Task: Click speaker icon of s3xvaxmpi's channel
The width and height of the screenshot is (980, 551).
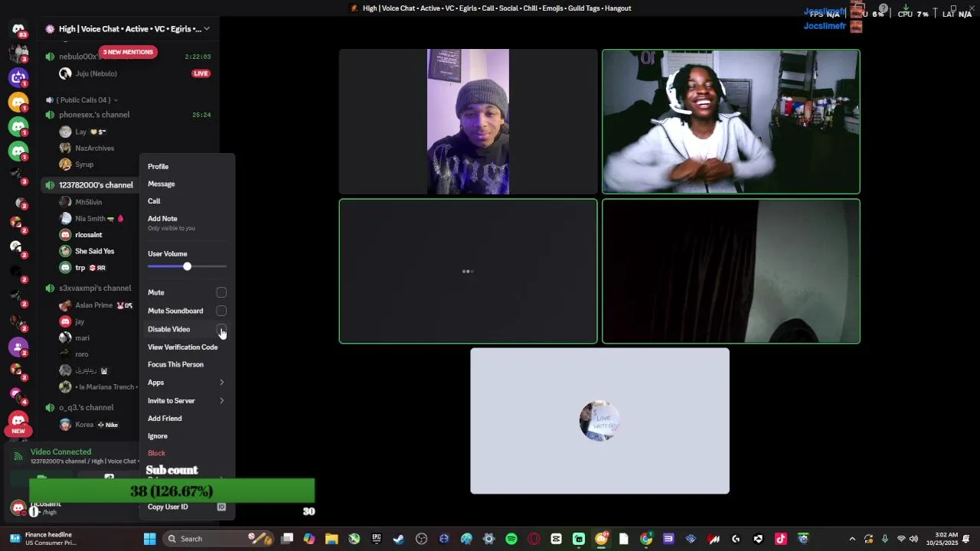Action: (x=50, y=289)
